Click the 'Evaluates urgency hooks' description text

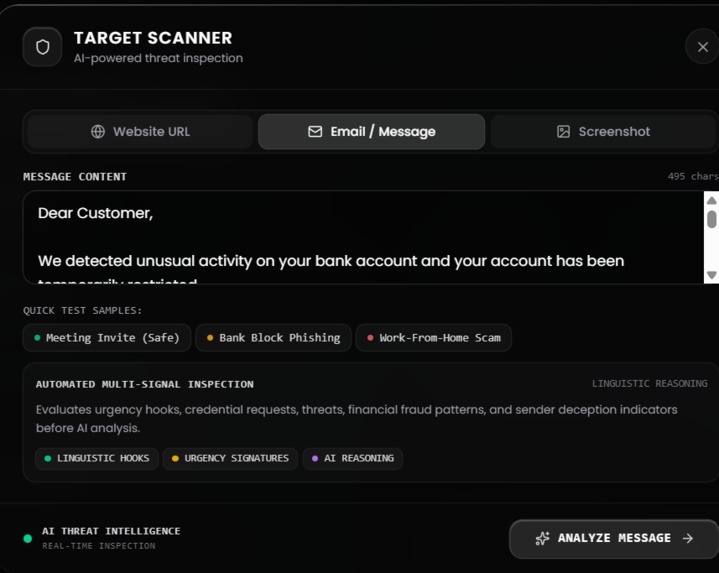356,419
